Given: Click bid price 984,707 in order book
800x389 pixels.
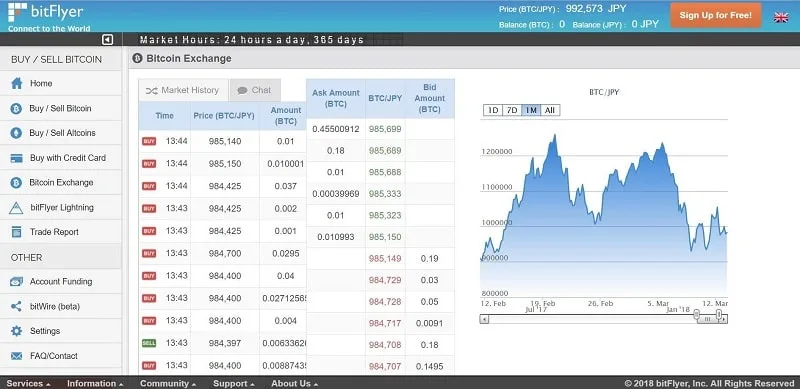Looking at the screenshot, I should point(385,367).
